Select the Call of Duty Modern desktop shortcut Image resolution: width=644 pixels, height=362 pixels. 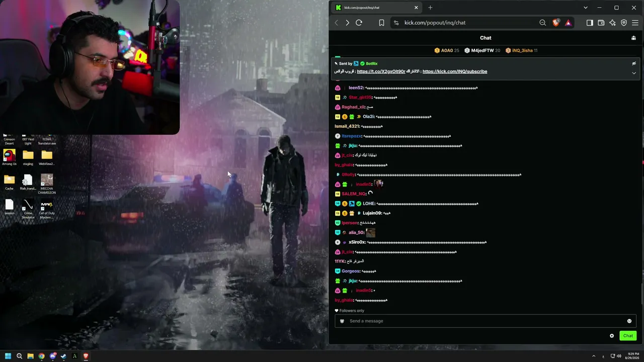pyautogui.click(x=47, y=209)
